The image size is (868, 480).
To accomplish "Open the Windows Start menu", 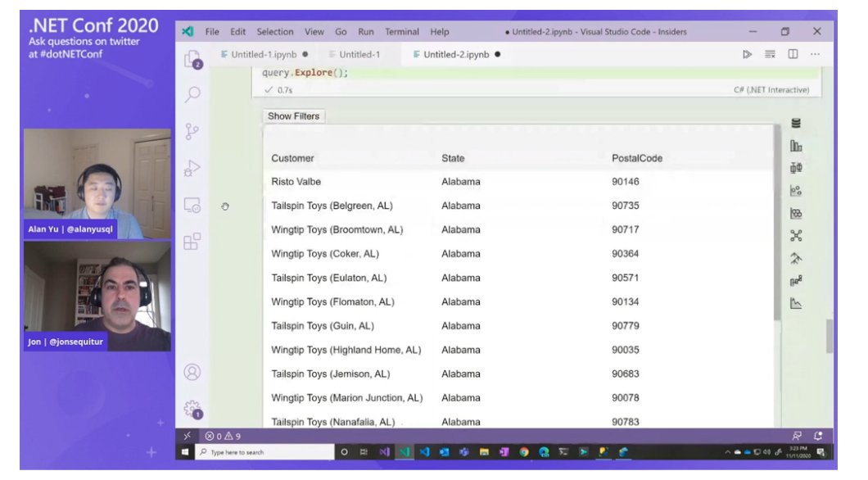I will [x=185, y=452].
